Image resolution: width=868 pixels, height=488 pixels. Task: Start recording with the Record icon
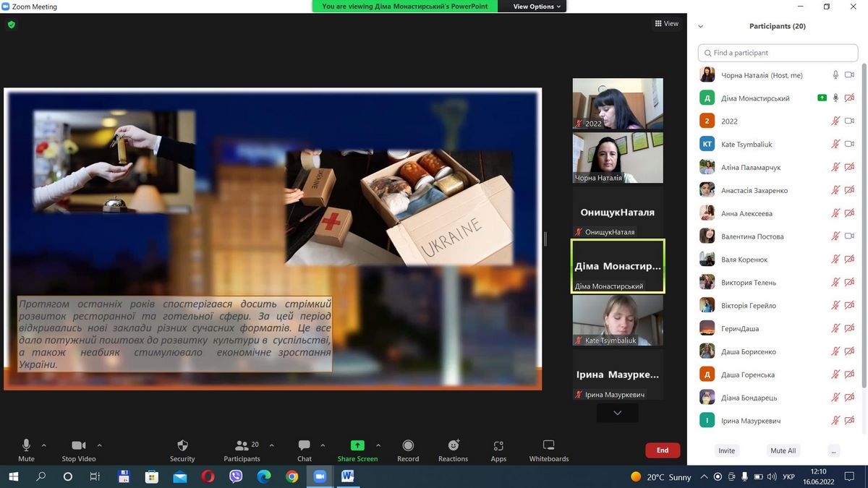click(408, 446)
